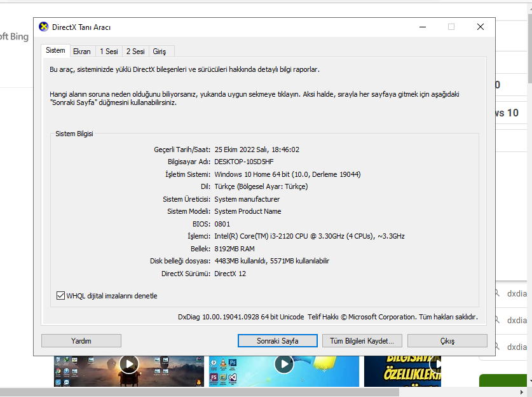Click Tüm Bilgileri Kaydet button

362,341
